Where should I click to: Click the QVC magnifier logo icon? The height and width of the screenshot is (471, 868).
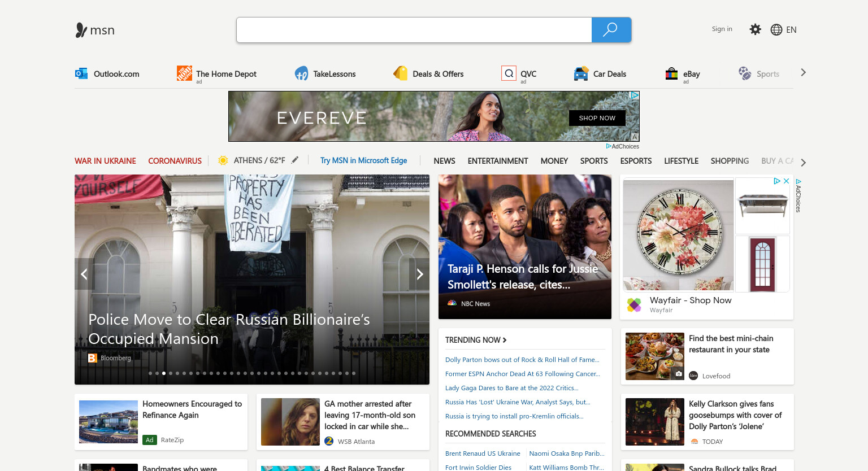(x=509, y=73)
